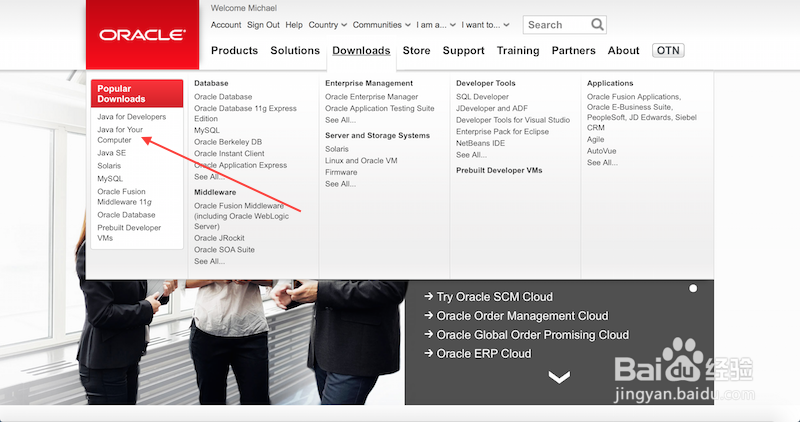Click See All under Server and Storage Systems

[x=340, y=184]
